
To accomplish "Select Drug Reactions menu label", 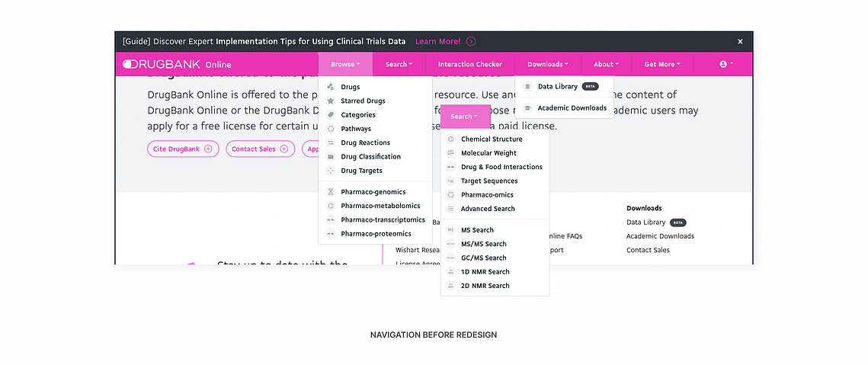I will point(365,142).
